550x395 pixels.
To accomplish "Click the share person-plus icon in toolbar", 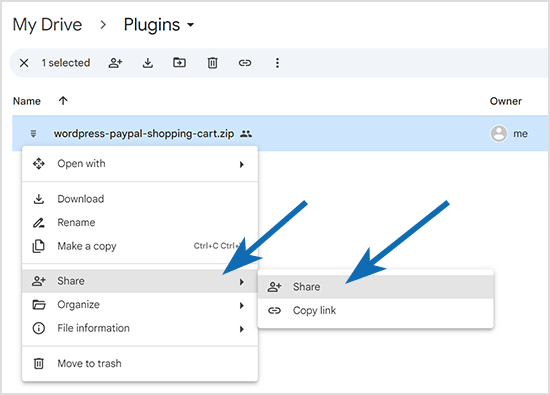I will click(x=115, y=63).
